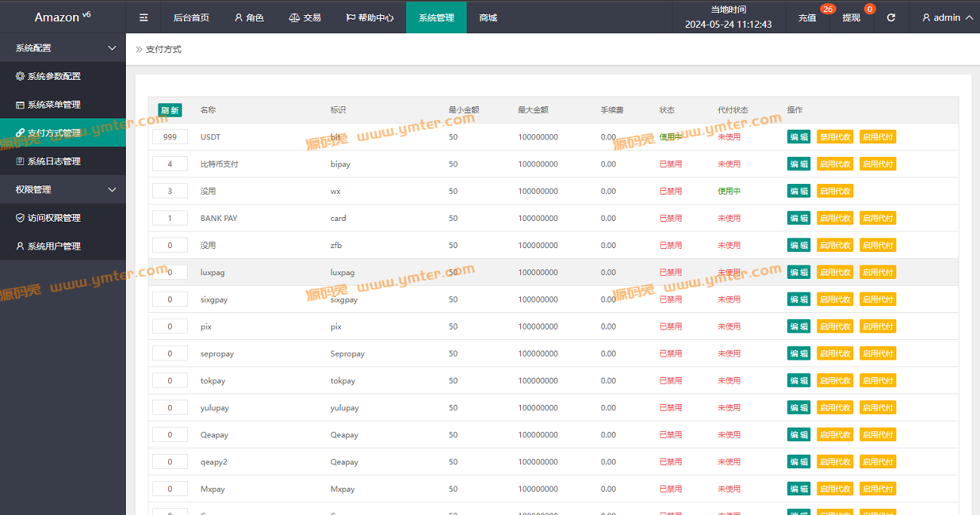Click the sort field showing 999
Image resolution: width=980 pixels, height=515 pixels.
click(170, 137)
